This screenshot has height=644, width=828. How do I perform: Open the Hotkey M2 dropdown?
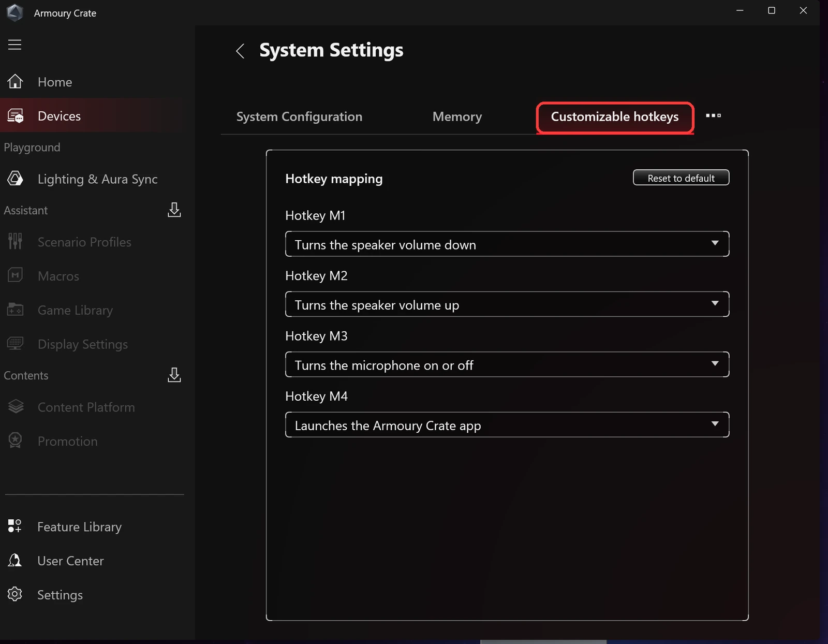507,304
